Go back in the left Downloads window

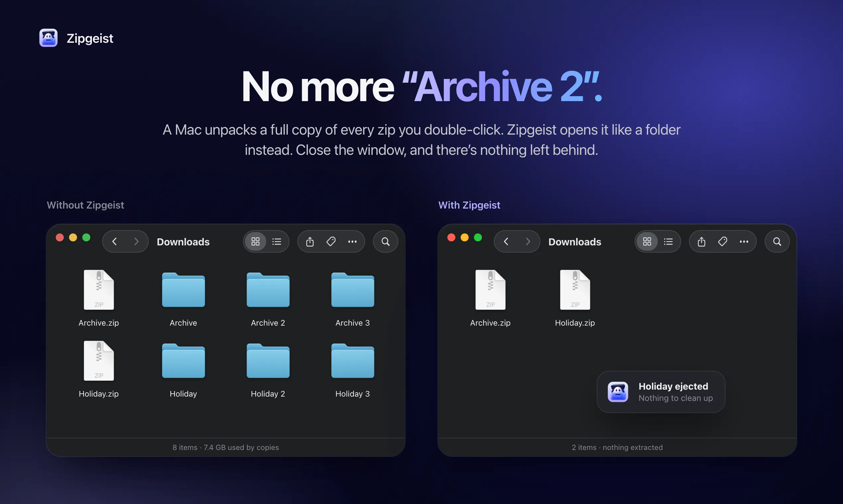(x=115, y=241)
